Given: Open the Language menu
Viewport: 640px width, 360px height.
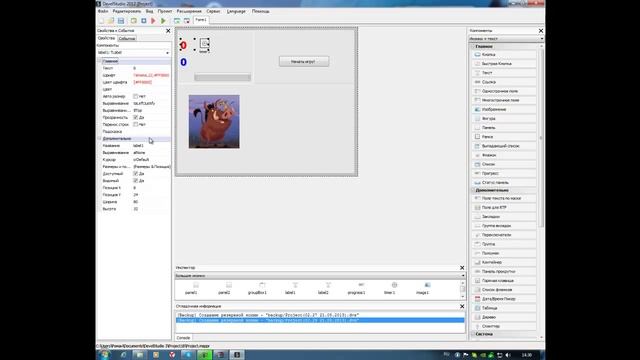Looking at the screenshot, I should (x=236, y=11).
